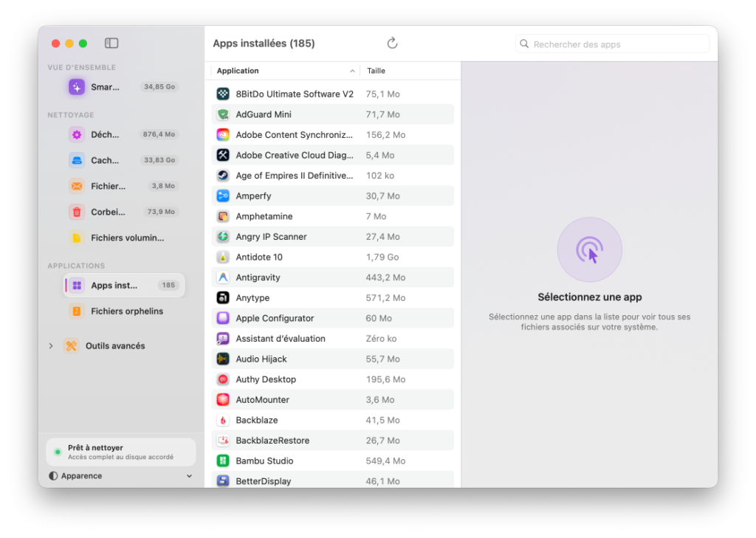756x538 pixels.
Task: Click the AdGuard Mini shield icon
Action: 223,114
